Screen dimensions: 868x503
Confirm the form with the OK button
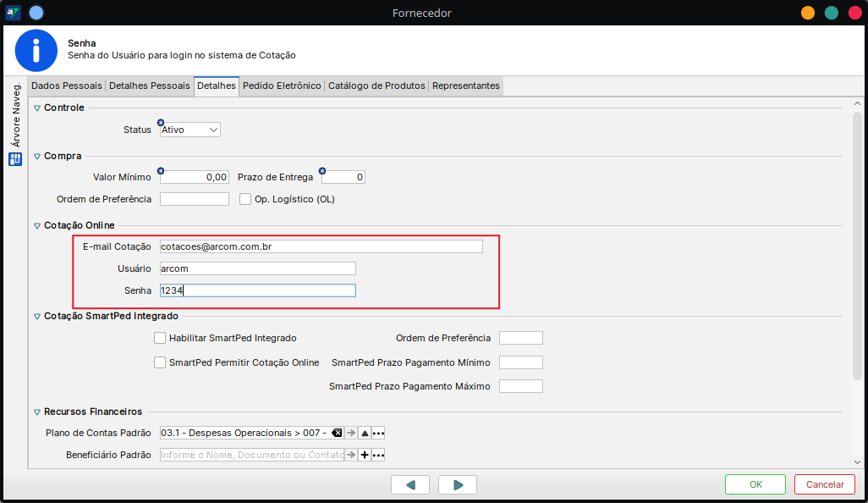[755, 484]
